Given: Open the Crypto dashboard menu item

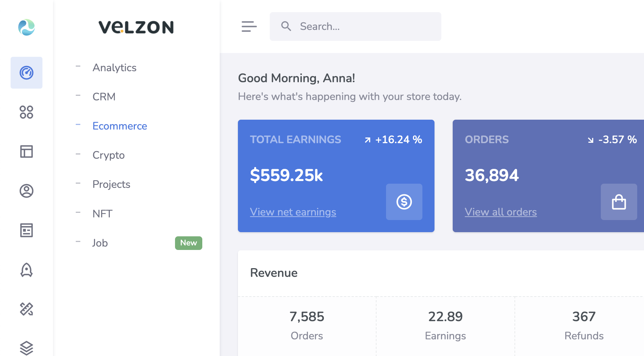Looking at the screenshot, I should coord(108,155).
